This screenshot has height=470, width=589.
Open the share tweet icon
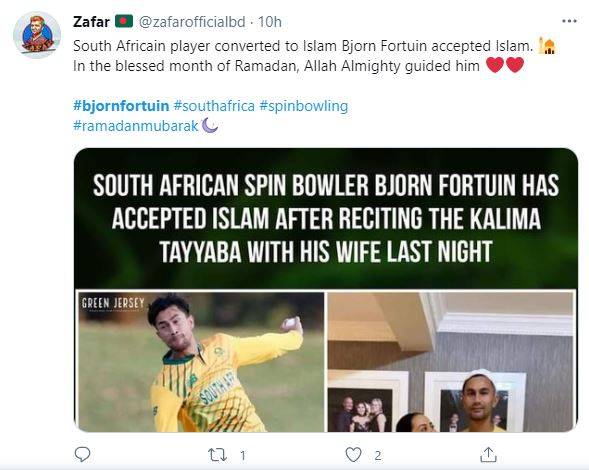pos(488,455)
